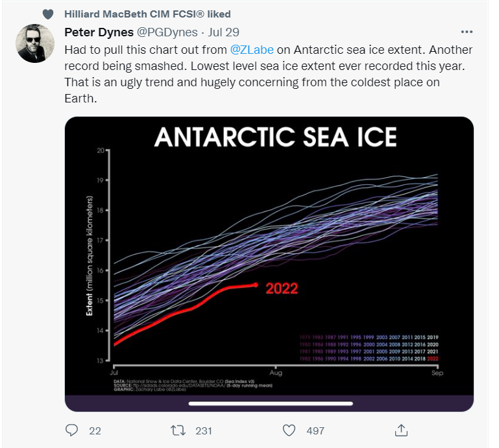Click the Peter Dynes display name
The image size is (499, 448).
(x=99, y=32)
